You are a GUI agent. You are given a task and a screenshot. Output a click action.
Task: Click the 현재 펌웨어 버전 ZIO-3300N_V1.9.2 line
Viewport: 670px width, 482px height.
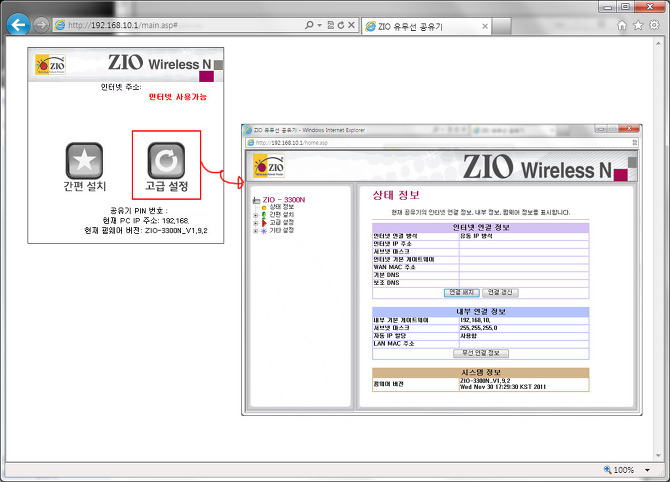tap(146, 231)
